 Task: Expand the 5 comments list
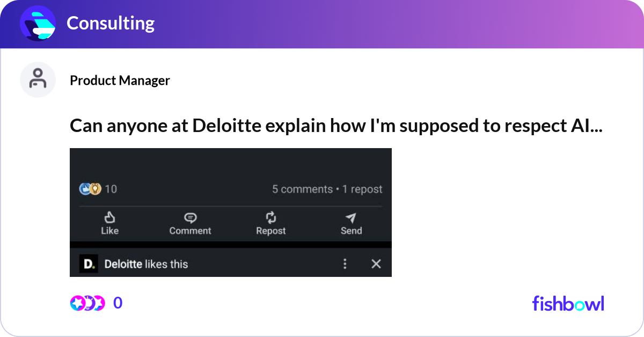point(302,189)
